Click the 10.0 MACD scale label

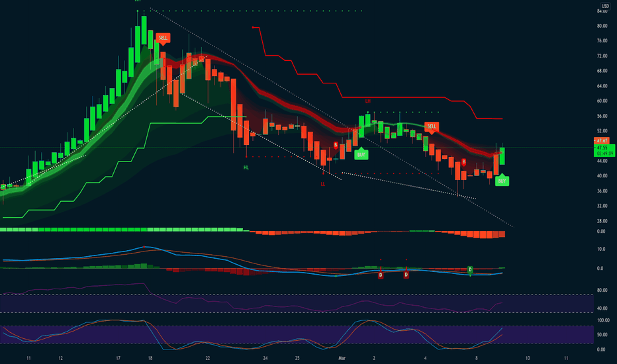(x=600, y=249)
